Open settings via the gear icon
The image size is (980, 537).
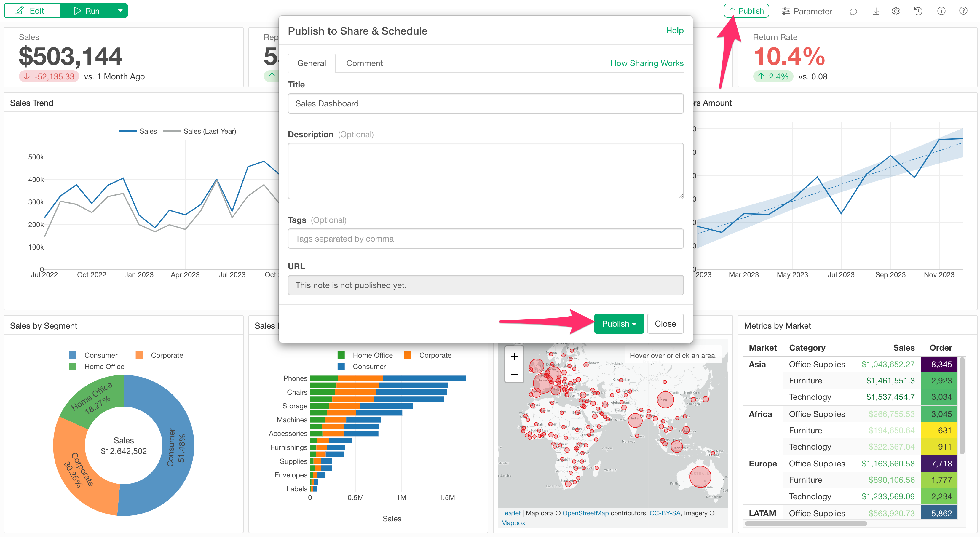[x=896, y=11]
